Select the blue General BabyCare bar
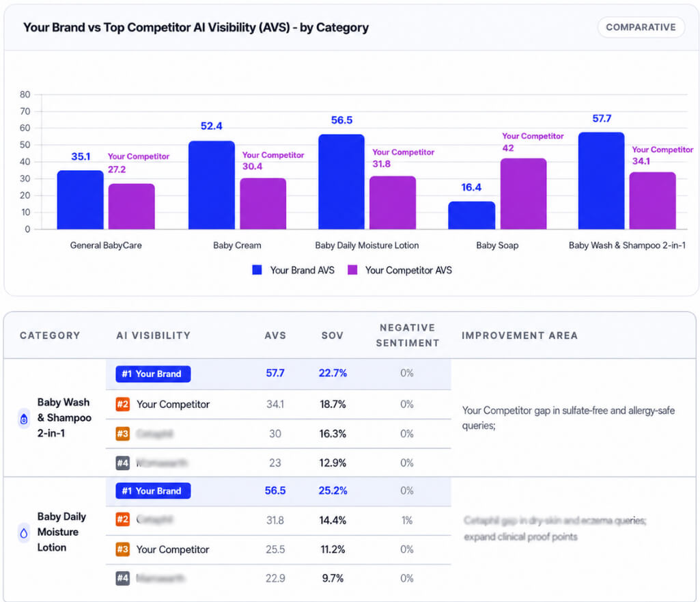This screenshot has height=602, width=700. point(81,200)
